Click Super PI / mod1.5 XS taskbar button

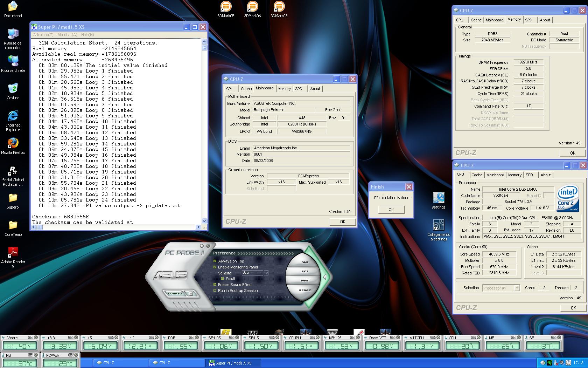click(233, 363)
